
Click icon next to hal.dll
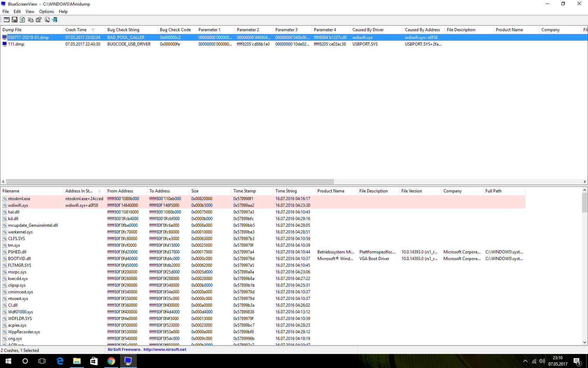pyautogui.click(x=5, y=212)
